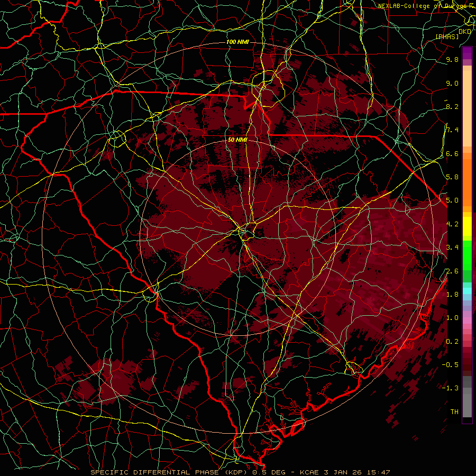Click the TH threshold label on the color scale
476x476 pixels.
pos(454,412)
